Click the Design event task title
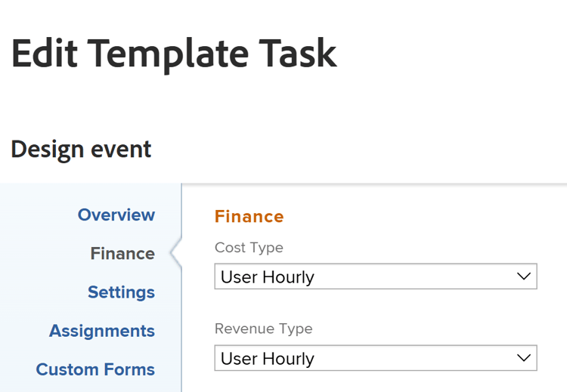567x392 pixels. [81, 149]
